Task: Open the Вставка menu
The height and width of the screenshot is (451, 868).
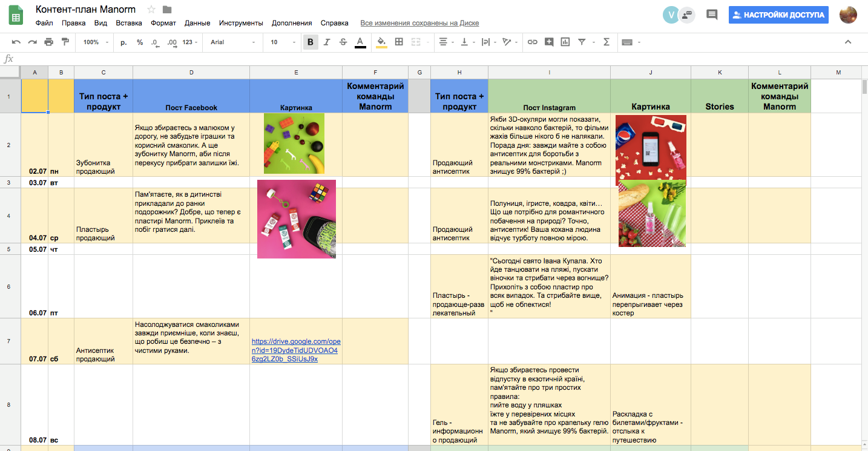Action: 129,23
